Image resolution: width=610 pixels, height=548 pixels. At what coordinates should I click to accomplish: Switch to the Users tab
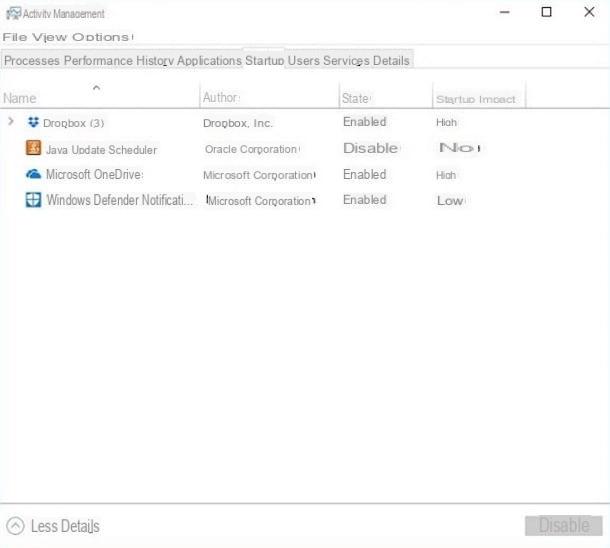coord(304,61)
